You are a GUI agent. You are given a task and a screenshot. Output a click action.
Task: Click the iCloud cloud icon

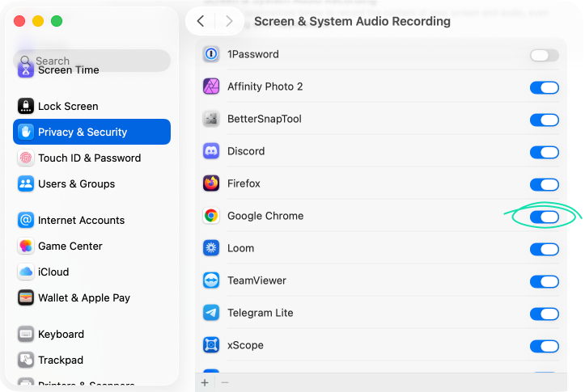coord(26,272)
